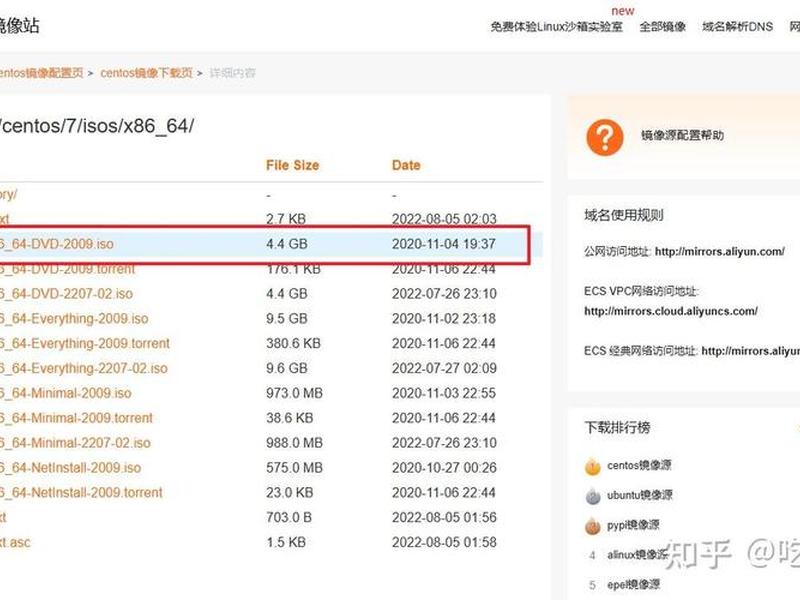Click the 域名使用规则 heading
800x600 pixels.
click(623, 215)
